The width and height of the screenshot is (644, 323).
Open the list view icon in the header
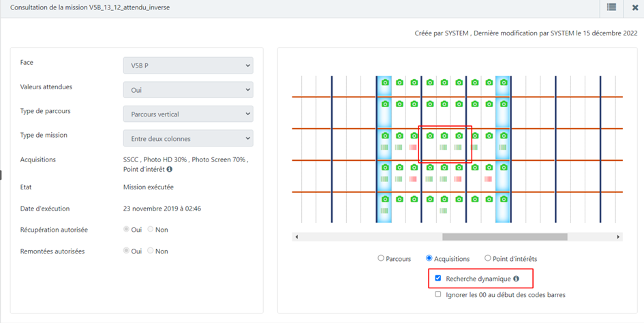[x=611, y=7]
